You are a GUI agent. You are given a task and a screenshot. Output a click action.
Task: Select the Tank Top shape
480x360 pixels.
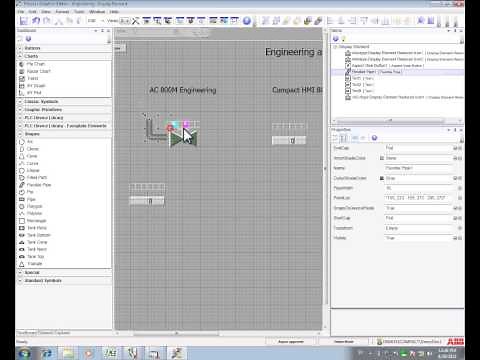(36, 257)
